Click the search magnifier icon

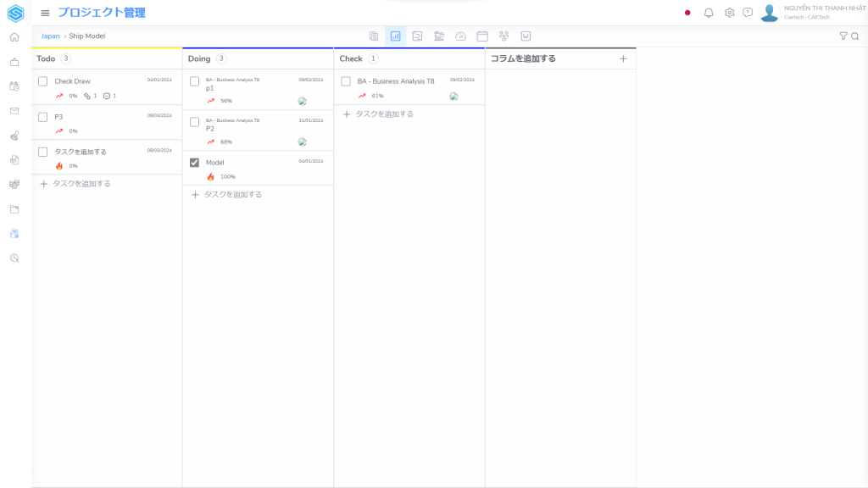coord(855,36)
